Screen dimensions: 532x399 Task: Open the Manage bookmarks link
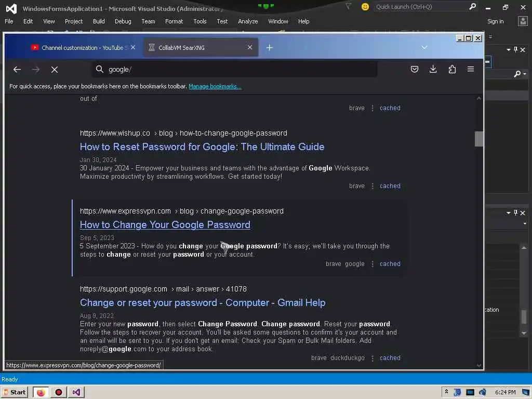[x=215, y=86]
